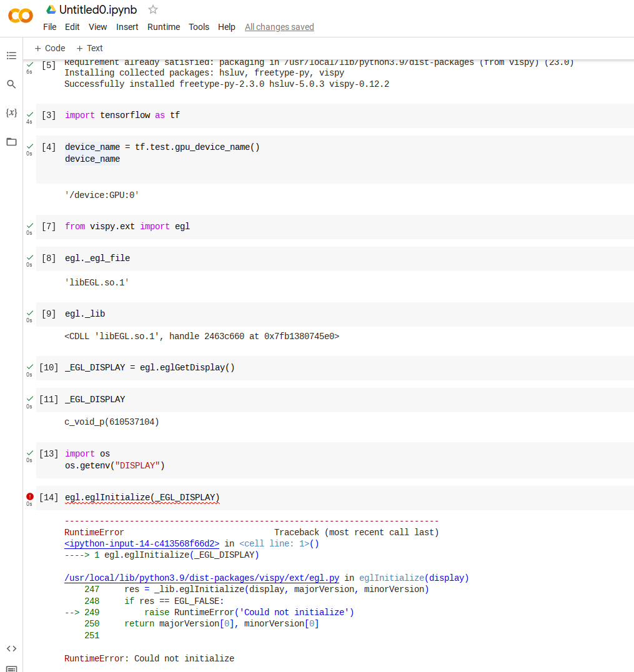634x672 pixels.
Task: Open the command palette icon at bottom
Action: tap(12, 669)
